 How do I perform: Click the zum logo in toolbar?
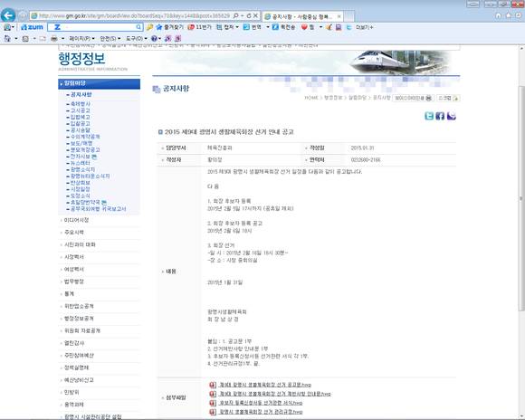click(33, 27)
